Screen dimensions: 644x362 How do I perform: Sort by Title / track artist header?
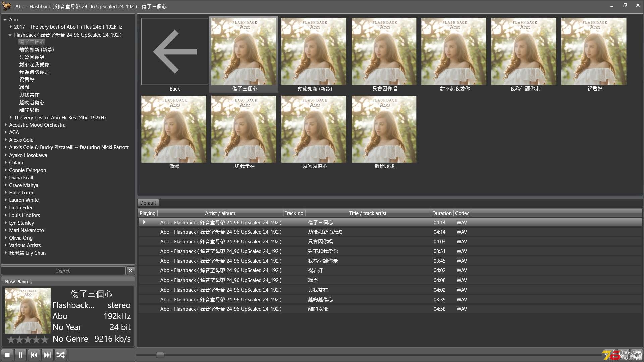368,213
